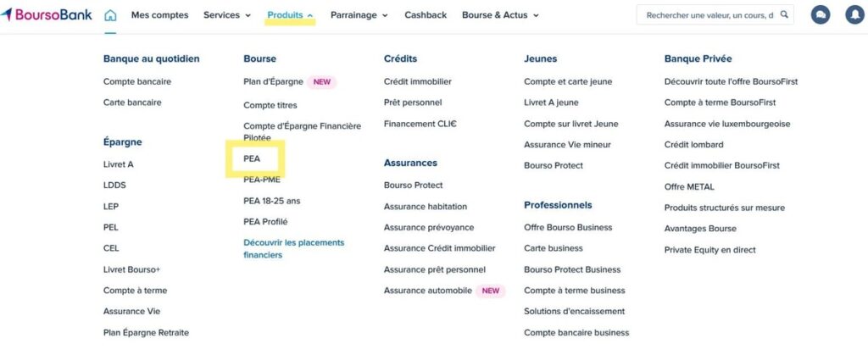This screenshot has width=868, height=349.
Task: Click the BoursoBank logo
Action: 47,14
